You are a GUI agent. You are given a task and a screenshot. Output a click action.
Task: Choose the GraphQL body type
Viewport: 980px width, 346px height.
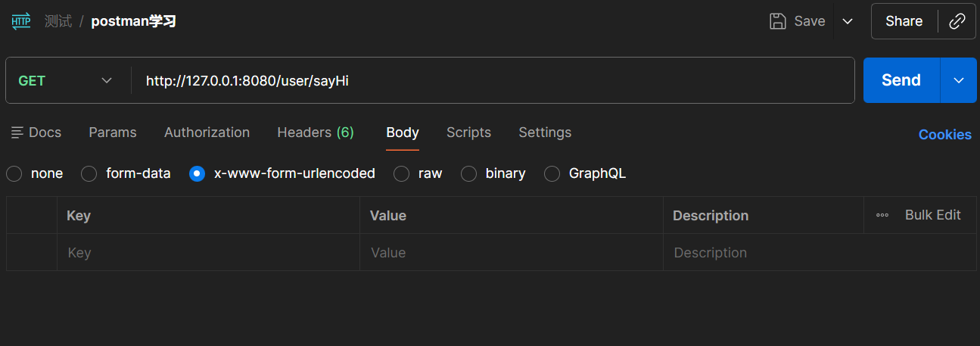click(x=552, y=173)
